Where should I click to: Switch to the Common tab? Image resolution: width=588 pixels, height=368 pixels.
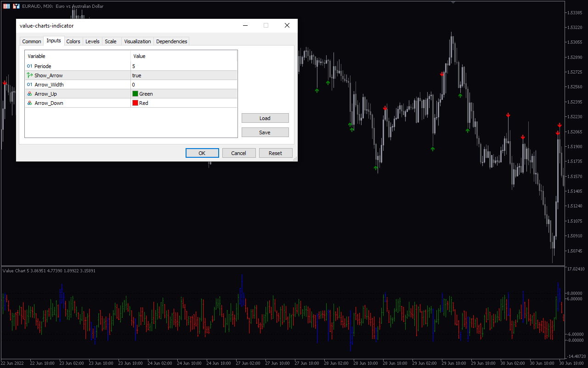tap(32, 41)
